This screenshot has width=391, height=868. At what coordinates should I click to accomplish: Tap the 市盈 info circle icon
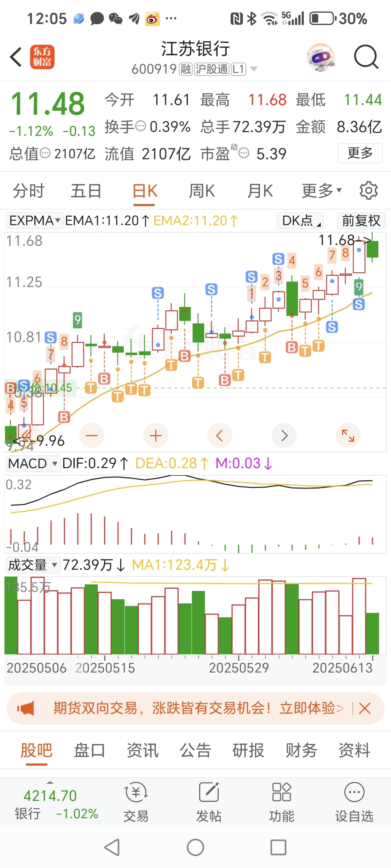tap(244, 153)
